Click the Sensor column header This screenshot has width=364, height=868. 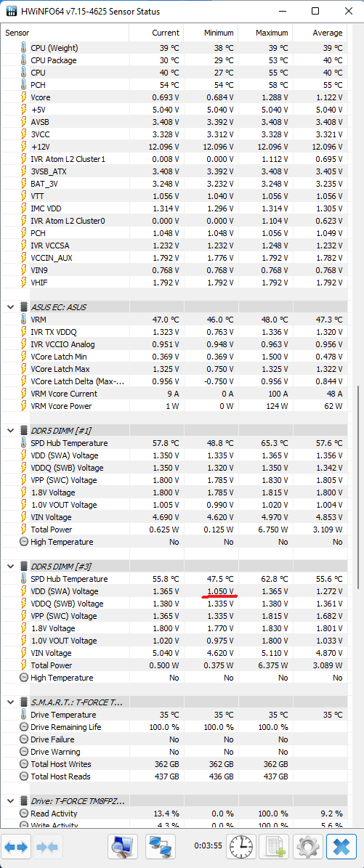coord(65,33)
